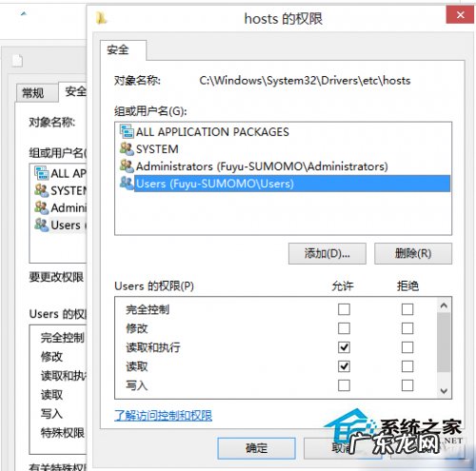
Task: Select 安全 tab in background properties window
Action: coord(73,91)
